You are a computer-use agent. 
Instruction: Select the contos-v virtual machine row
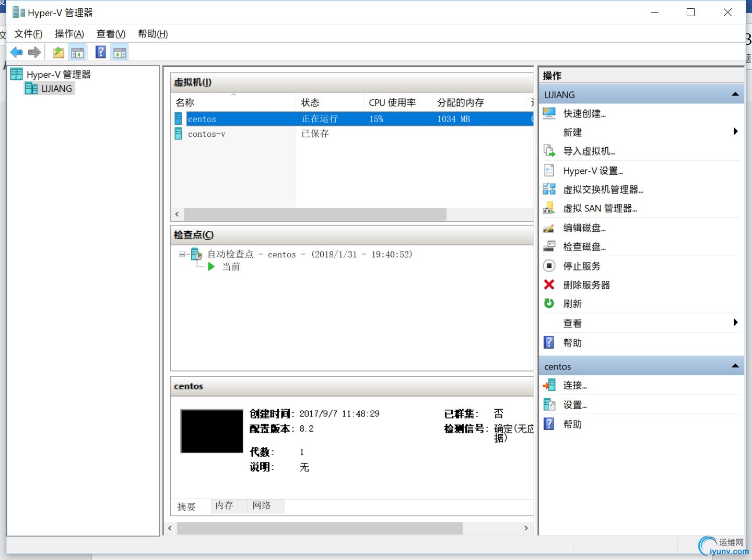352,134
